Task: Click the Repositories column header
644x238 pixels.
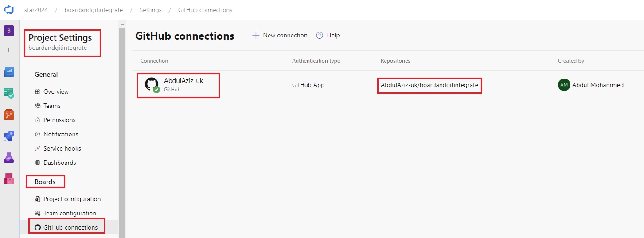Action: point(395,61)
